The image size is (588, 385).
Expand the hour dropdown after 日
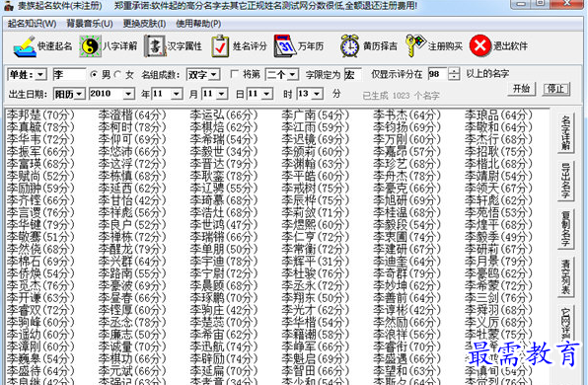pyautogui.click(x=267, y=94)
